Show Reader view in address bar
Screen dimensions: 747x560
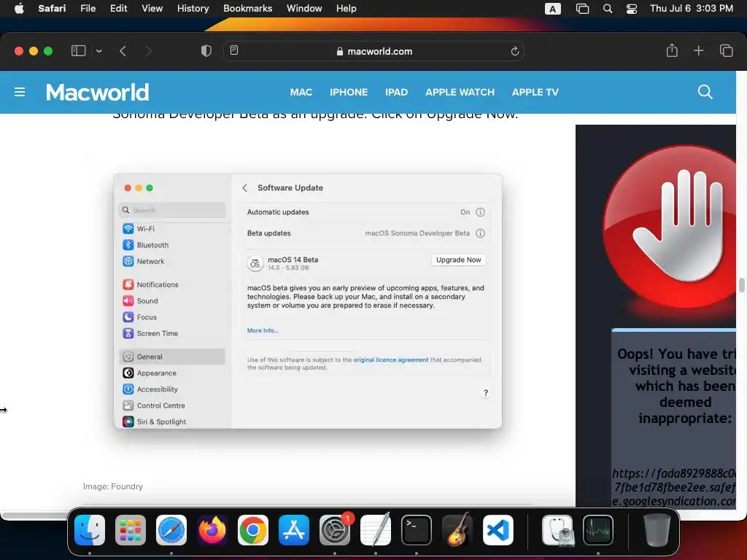point(234,50)
